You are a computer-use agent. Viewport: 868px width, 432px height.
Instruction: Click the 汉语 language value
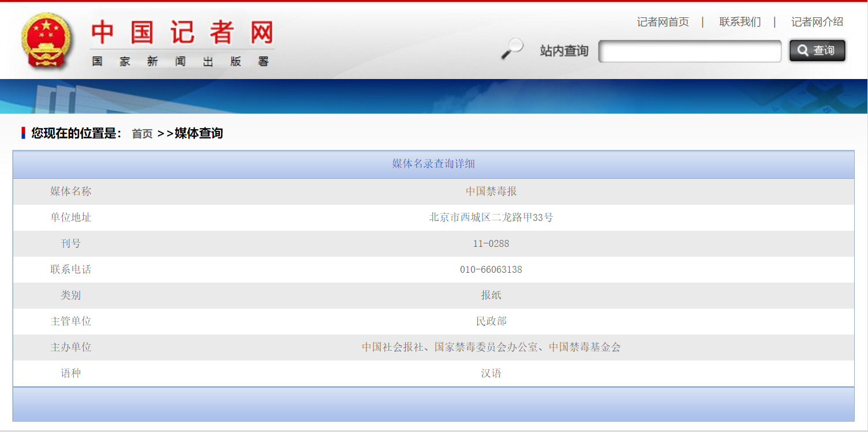491,373
